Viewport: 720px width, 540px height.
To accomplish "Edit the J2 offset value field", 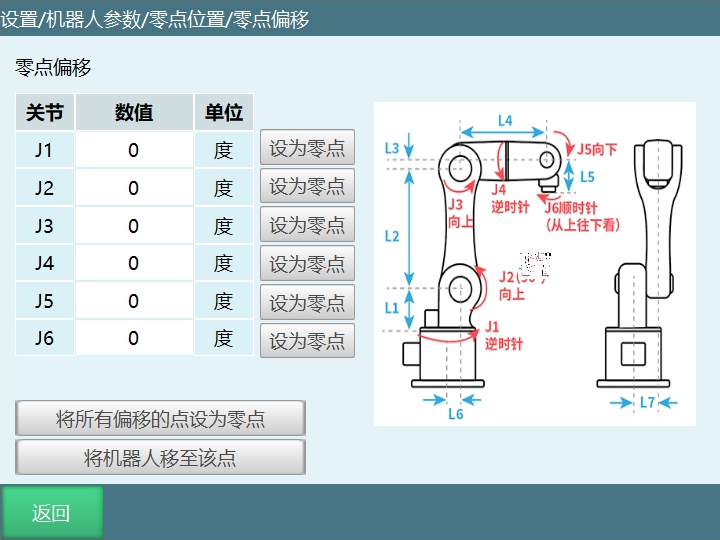I will tap(134, 188).
